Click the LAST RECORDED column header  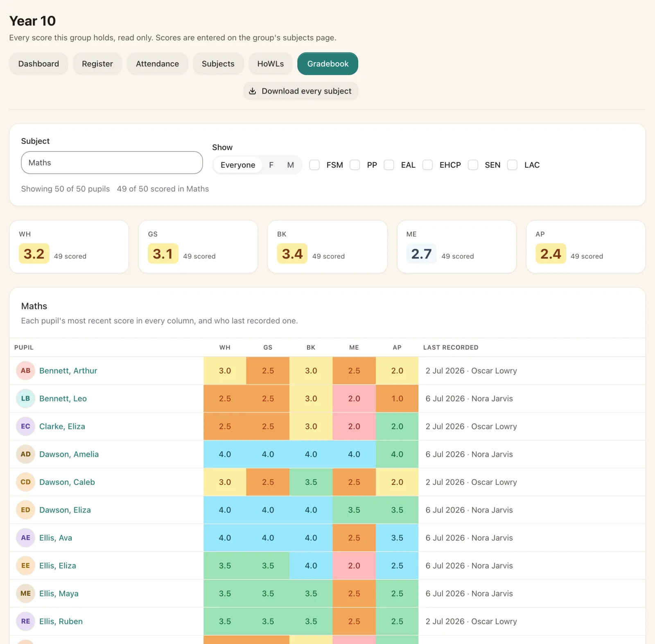(451, 347)
